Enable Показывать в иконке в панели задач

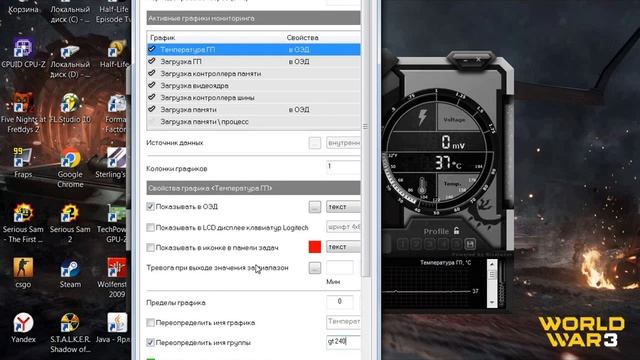click(150, 247)
